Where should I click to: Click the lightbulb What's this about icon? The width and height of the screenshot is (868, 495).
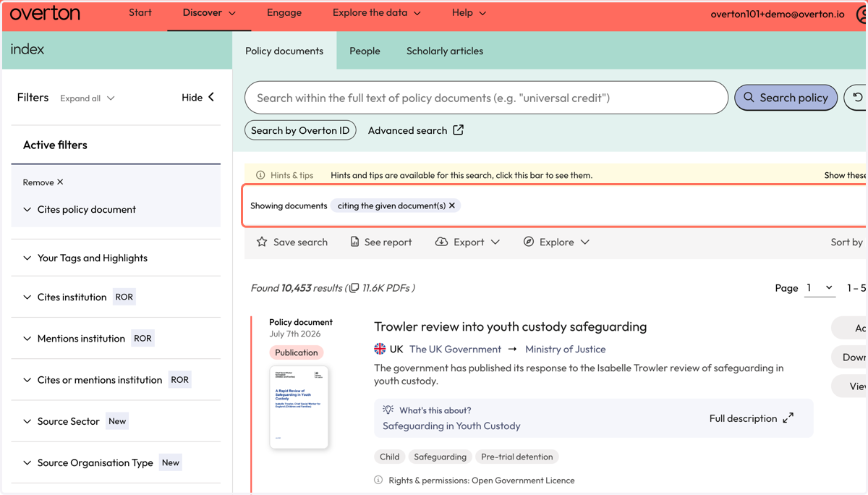388,410
